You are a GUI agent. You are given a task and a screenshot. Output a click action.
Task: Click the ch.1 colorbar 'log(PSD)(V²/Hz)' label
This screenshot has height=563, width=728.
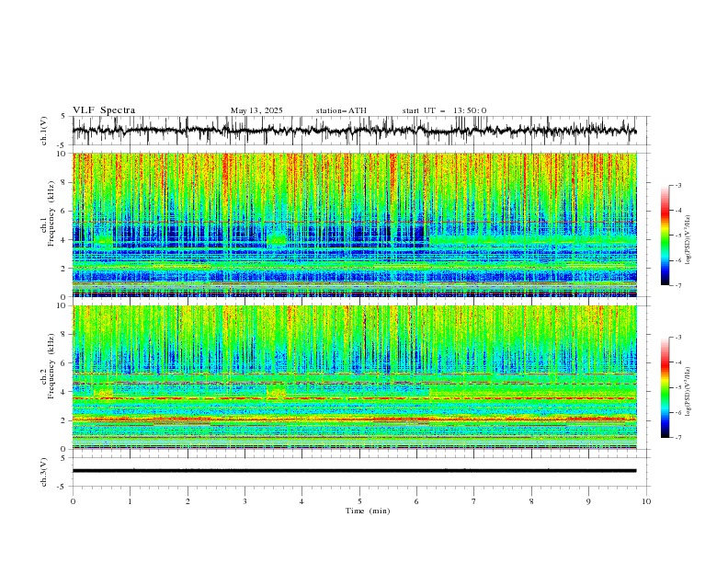pos(688,240)
